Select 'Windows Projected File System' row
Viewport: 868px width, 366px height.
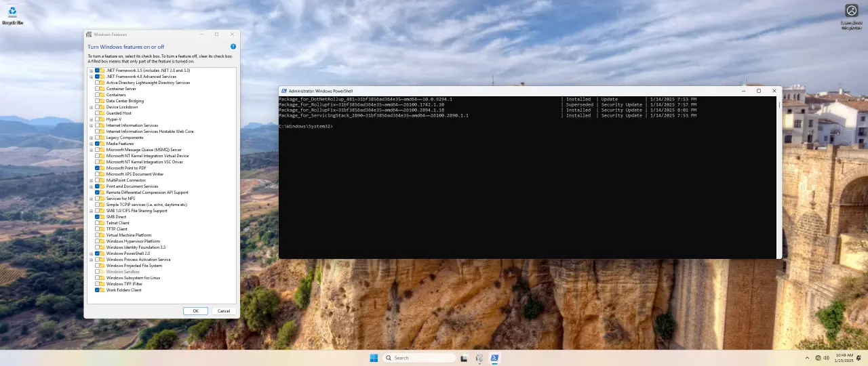134,266
